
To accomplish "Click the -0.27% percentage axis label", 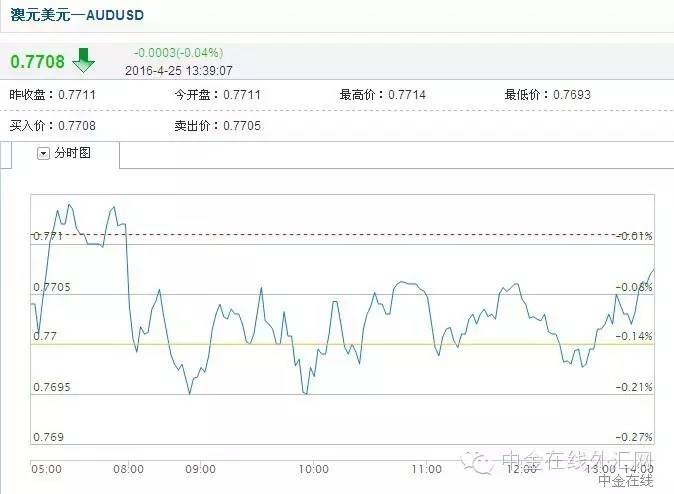I will click(635, 437).
